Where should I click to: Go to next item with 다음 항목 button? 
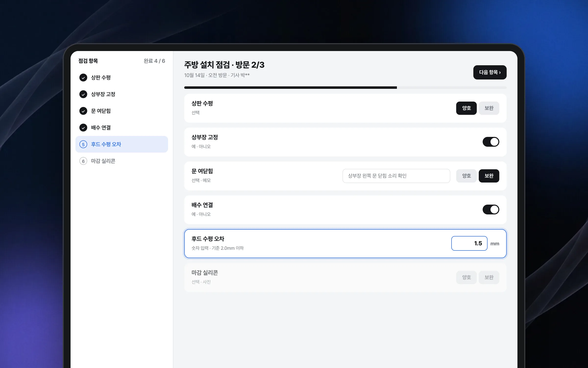click(x=490, y=72)
